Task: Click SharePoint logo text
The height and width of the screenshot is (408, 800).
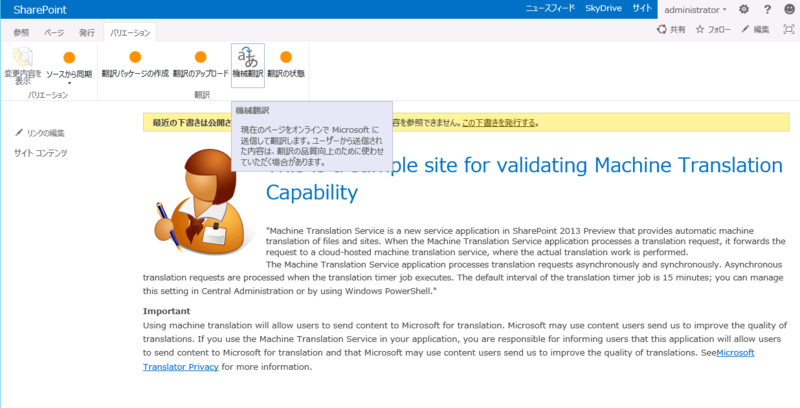Action: point(40,10)
